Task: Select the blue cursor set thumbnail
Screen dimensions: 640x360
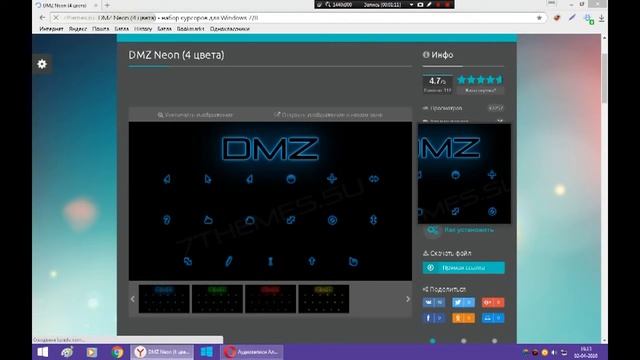Action: pyautogui.click(x=164, y=299)
